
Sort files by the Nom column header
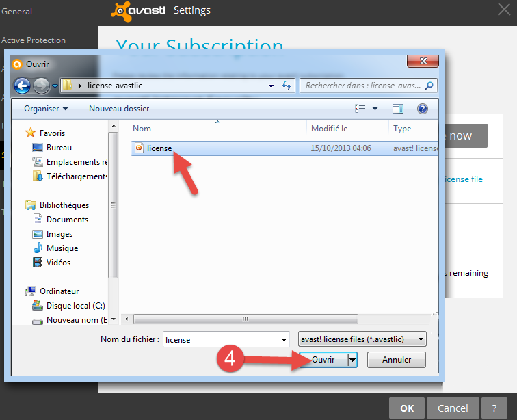click(x=142, y=129)
